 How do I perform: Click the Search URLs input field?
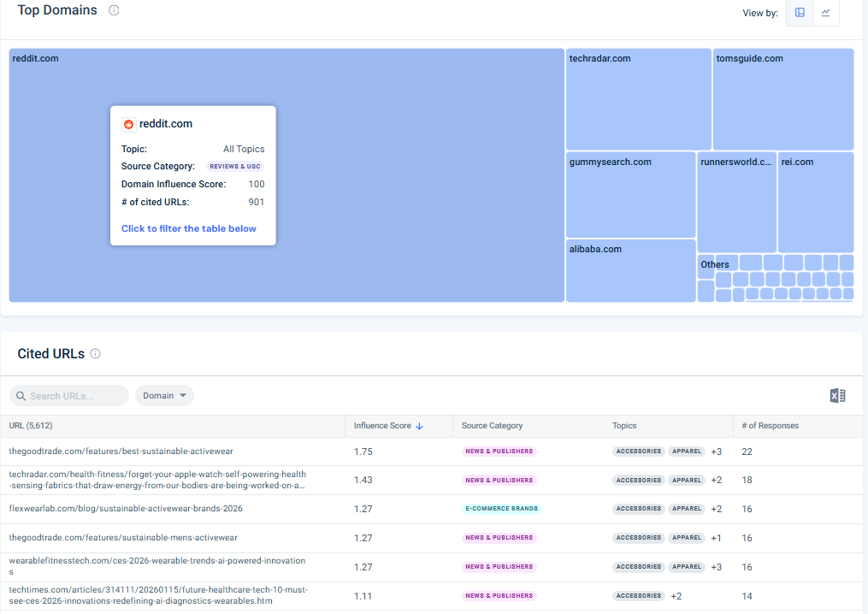click(x=69, y=396)
